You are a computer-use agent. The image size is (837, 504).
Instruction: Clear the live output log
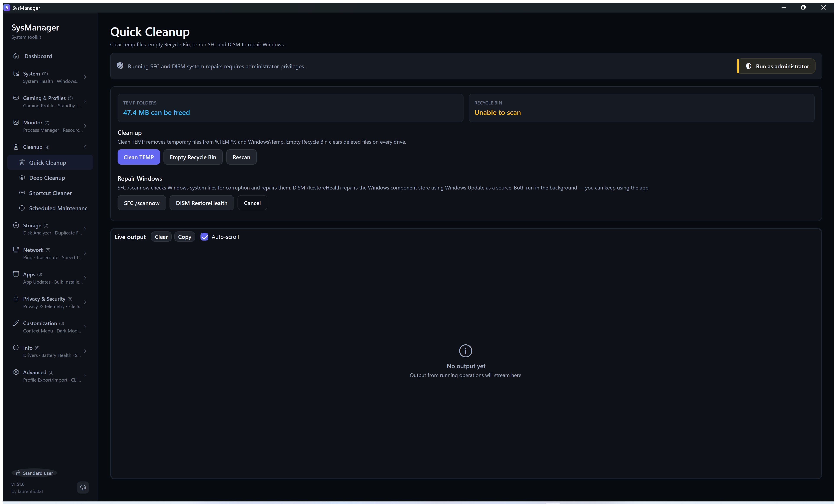click(x=161, y=237)
